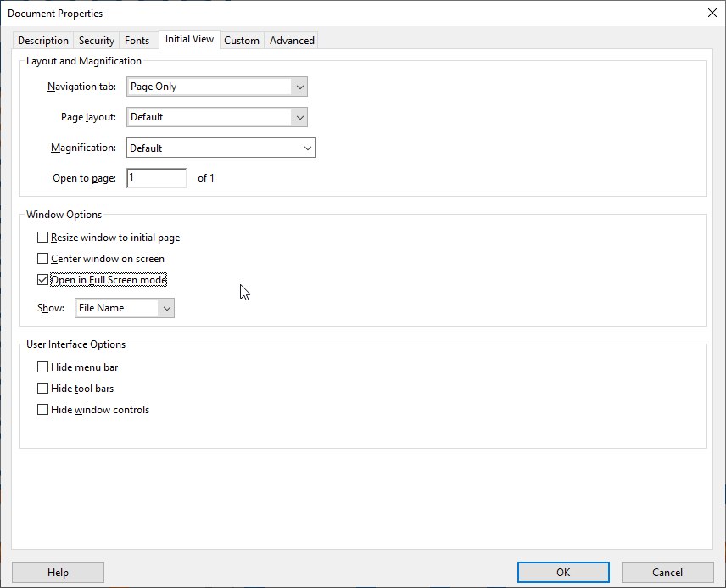Click the Show label text

(51, 308)
